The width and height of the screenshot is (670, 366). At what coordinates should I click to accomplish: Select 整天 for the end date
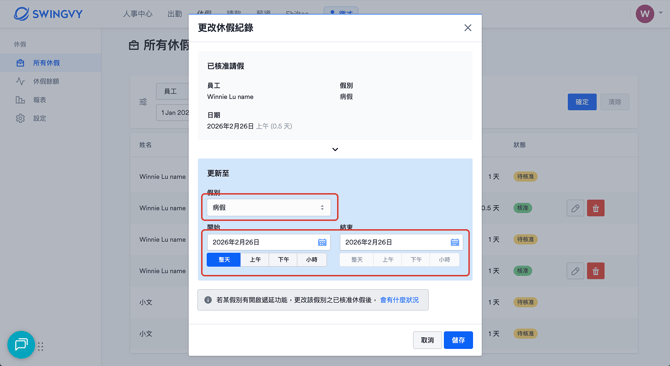357,260
